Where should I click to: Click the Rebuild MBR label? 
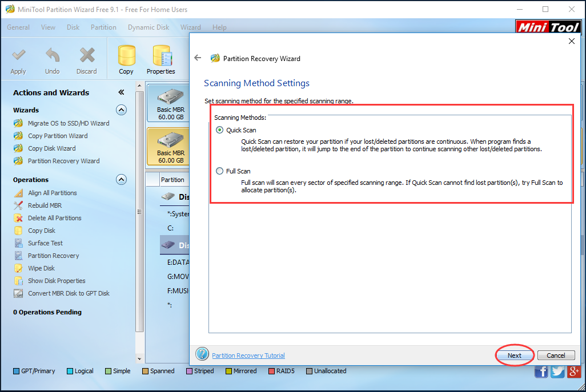tap(45, 205)
